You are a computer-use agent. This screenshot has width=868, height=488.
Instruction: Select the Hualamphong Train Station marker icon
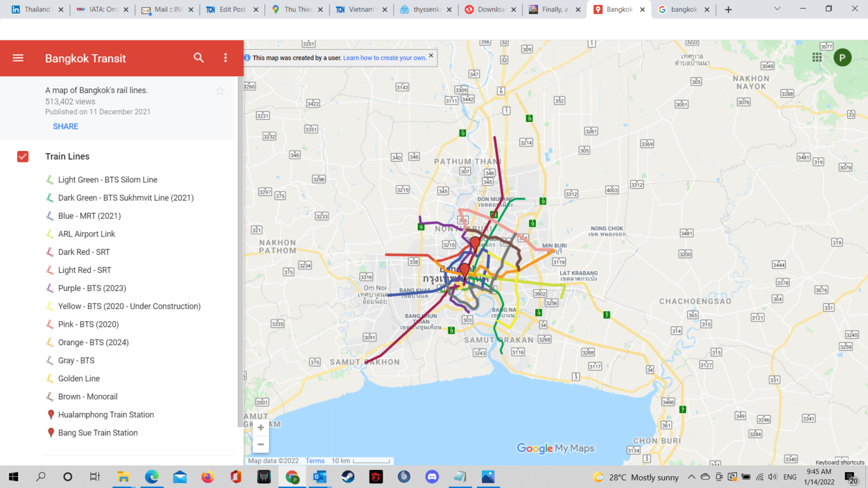click(x=51, y=414)
